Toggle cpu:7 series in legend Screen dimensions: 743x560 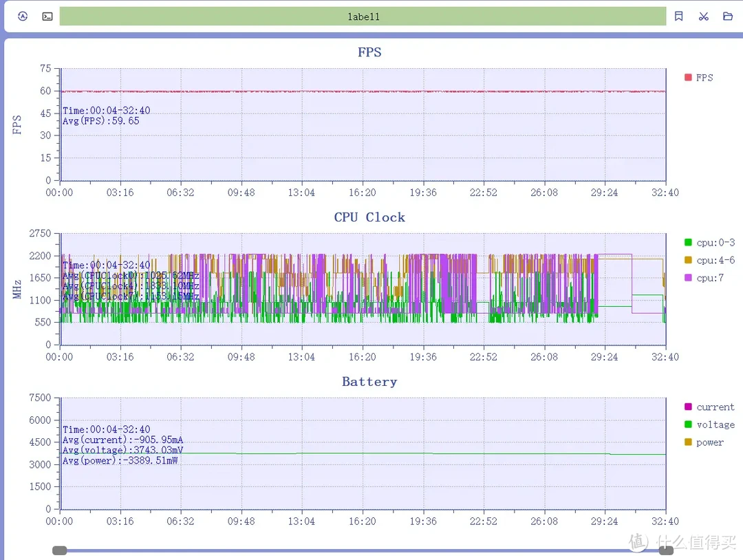(704, 278)
